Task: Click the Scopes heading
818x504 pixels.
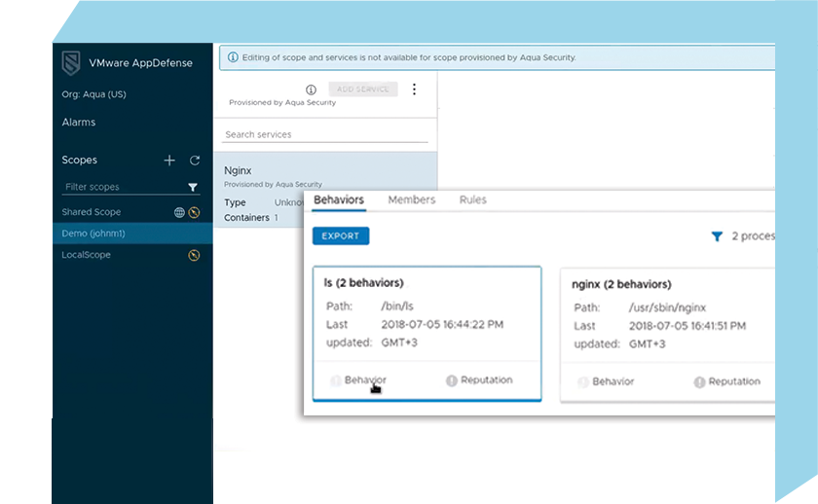Action: pyautogui.click(x=79, y=160)
